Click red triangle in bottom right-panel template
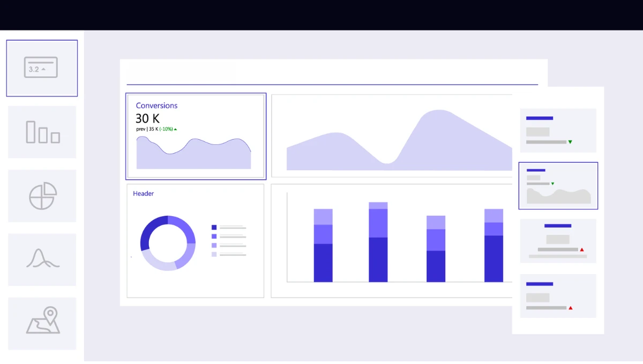This screenshot has width=643, height=364. pyautogui.click(x=571, y=308)
